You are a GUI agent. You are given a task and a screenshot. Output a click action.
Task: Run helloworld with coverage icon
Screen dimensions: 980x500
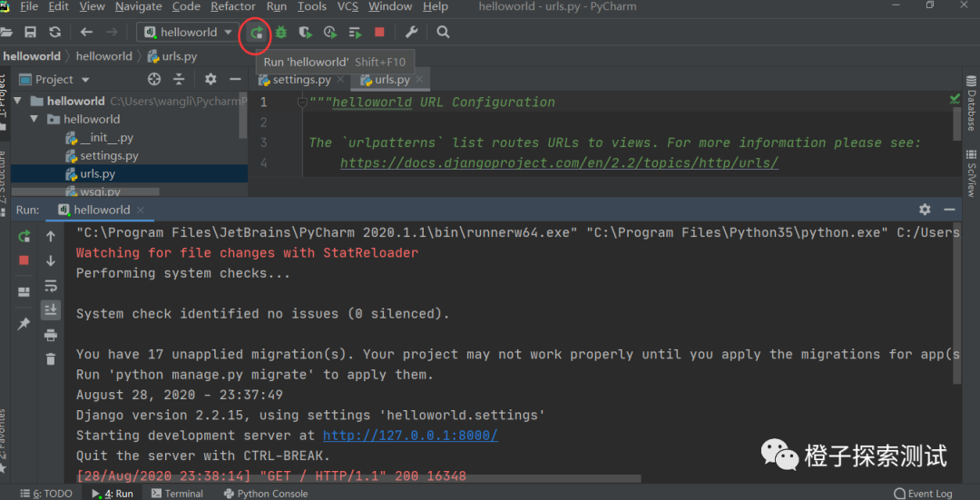pos(305,33)
